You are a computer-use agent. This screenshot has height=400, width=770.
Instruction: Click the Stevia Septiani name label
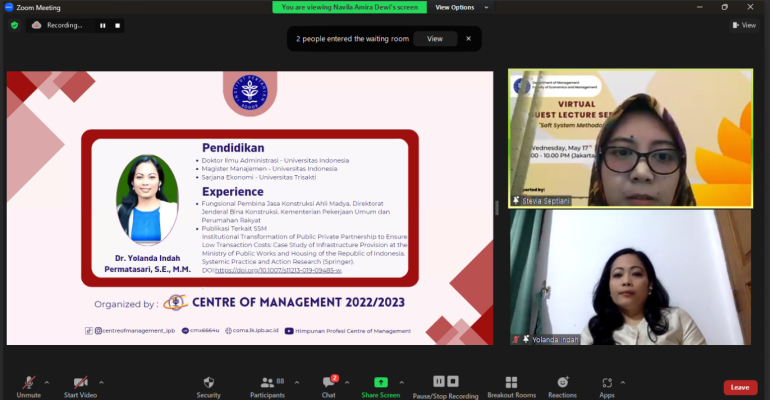[546, 201]
